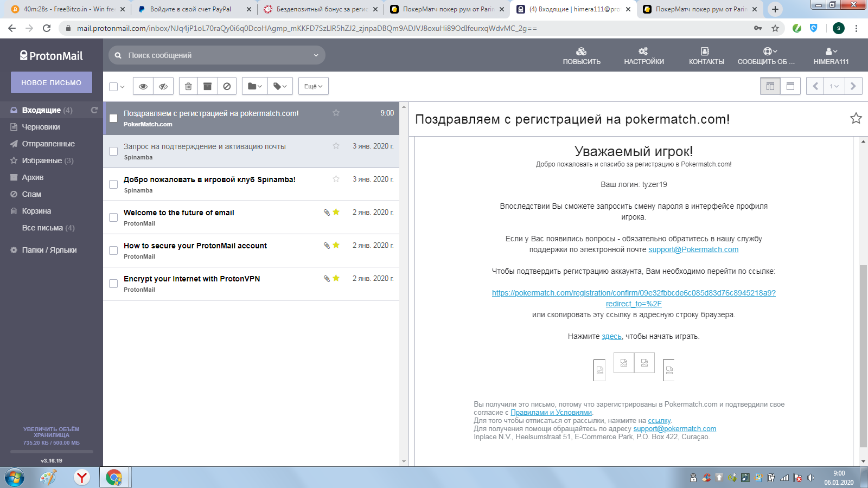Refresh inbox with the reload icon
The height and width of the screenshot is (488, 868).
pyautogui.click(x=94, y=110)
